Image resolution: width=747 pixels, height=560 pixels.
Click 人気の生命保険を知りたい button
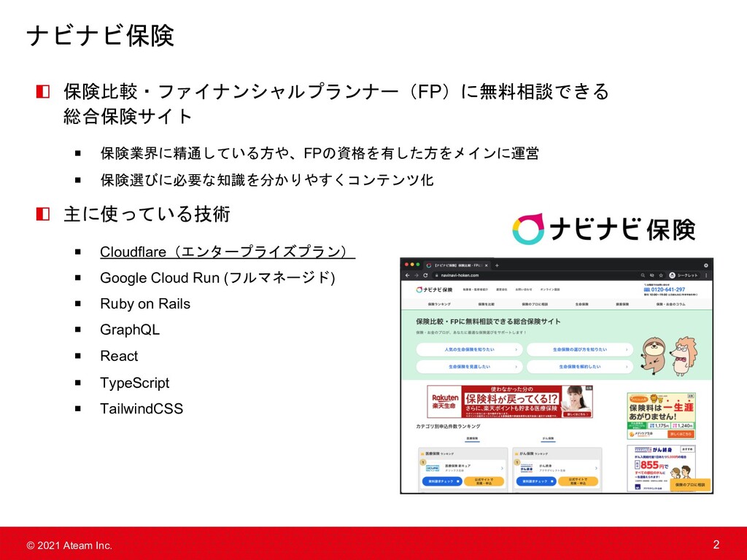pos(469,349)
